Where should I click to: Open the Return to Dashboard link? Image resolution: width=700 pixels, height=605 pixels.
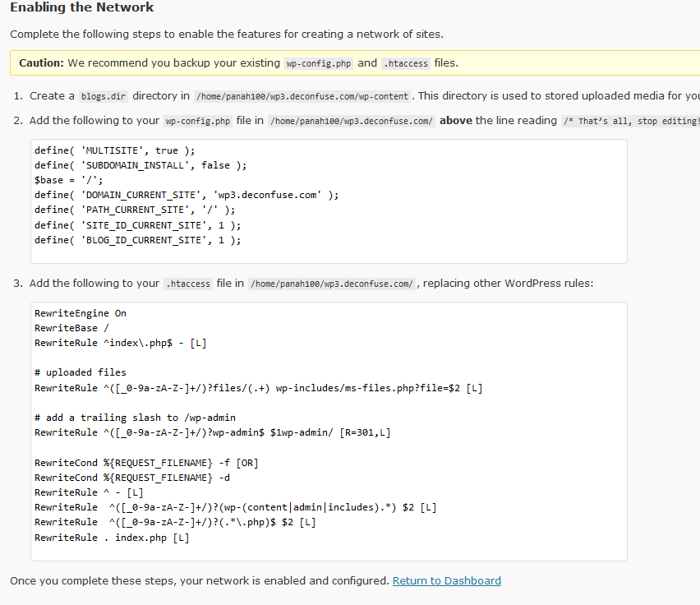pyautogui.click(x=446, y=580)
